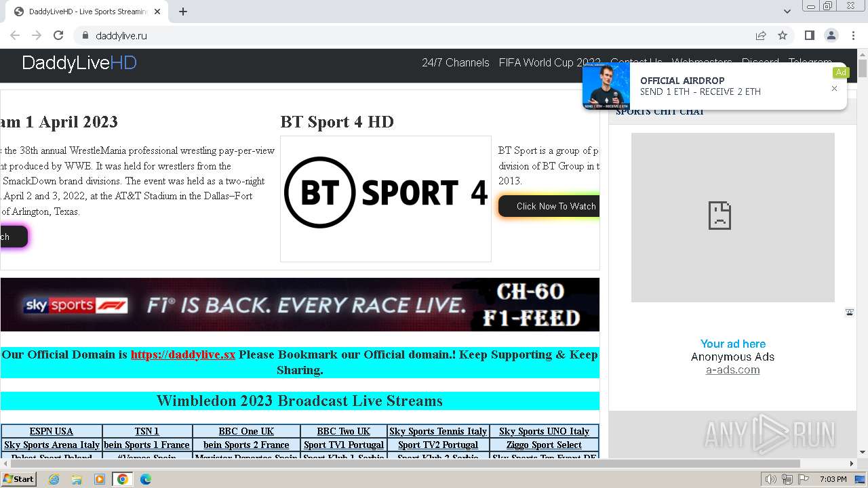Click the padlock site info icon
868x488 pixels.
pyautogui.click(x=85, y=35)
